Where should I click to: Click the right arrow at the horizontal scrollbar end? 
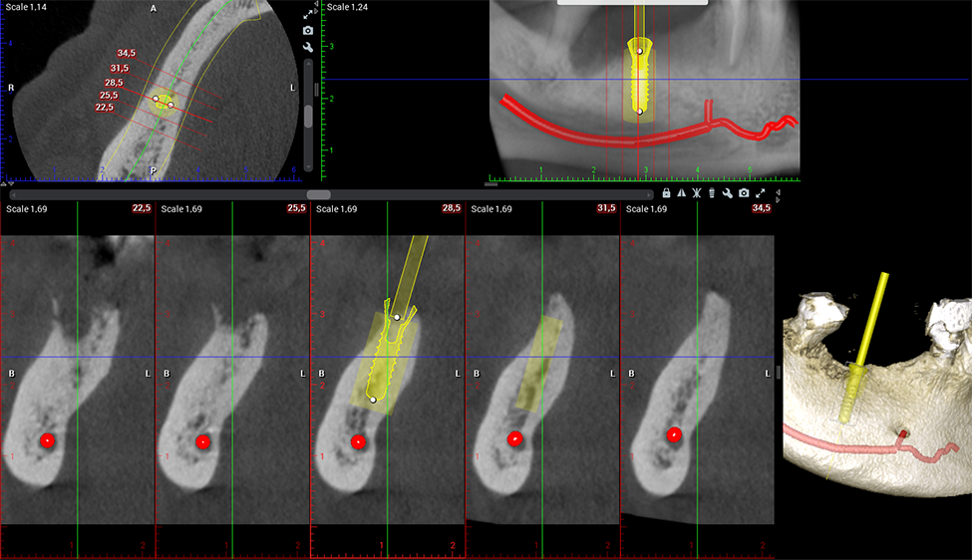click(649, 194)
